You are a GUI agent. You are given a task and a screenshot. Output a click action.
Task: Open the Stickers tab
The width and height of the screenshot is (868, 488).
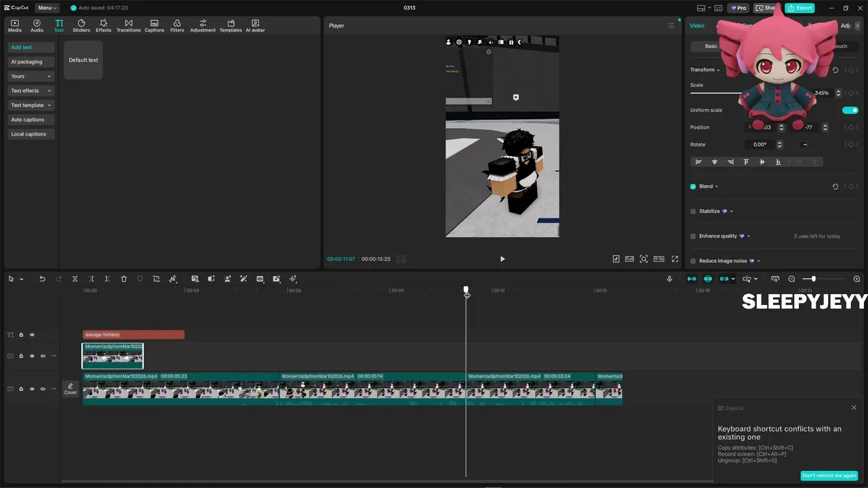(x=81, y=26)
